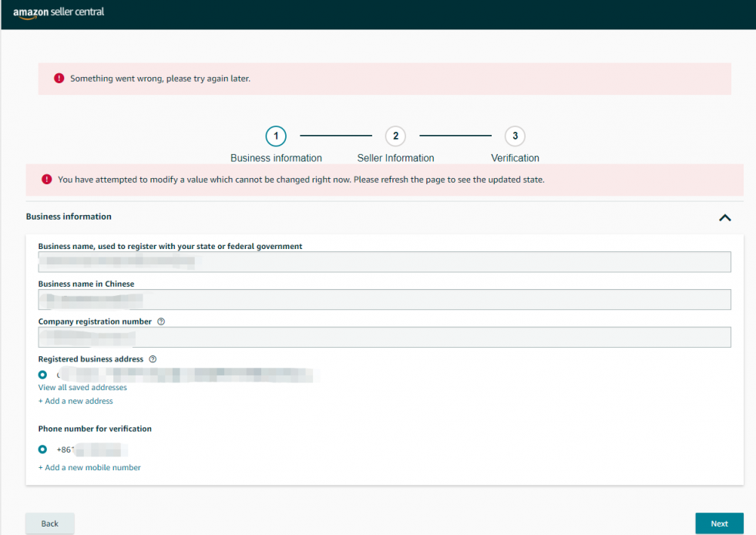
Task: Select the registered business address radio button
Action: tap(43, 375)
